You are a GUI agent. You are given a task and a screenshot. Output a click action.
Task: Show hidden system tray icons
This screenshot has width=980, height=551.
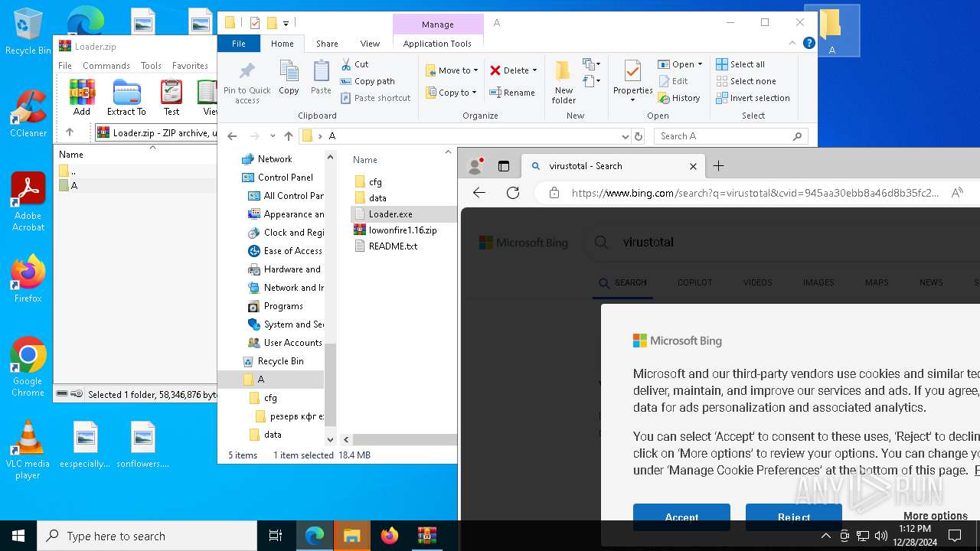[x=825, y=536]
